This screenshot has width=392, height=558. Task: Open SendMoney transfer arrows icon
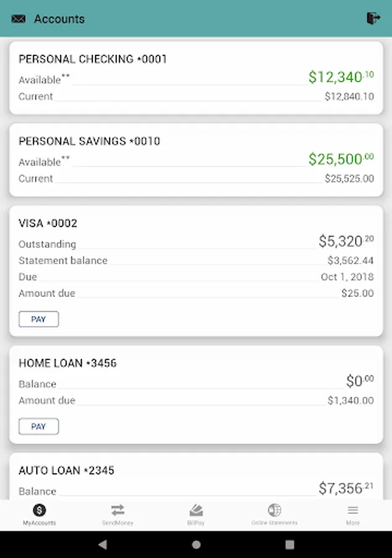(x=118, y=510)
